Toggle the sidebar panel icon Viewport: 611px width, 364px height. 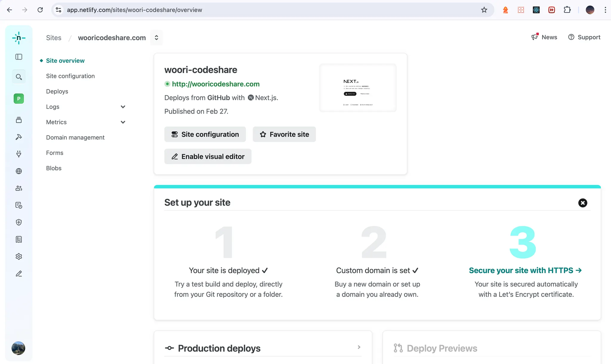[x=18, y=57]
